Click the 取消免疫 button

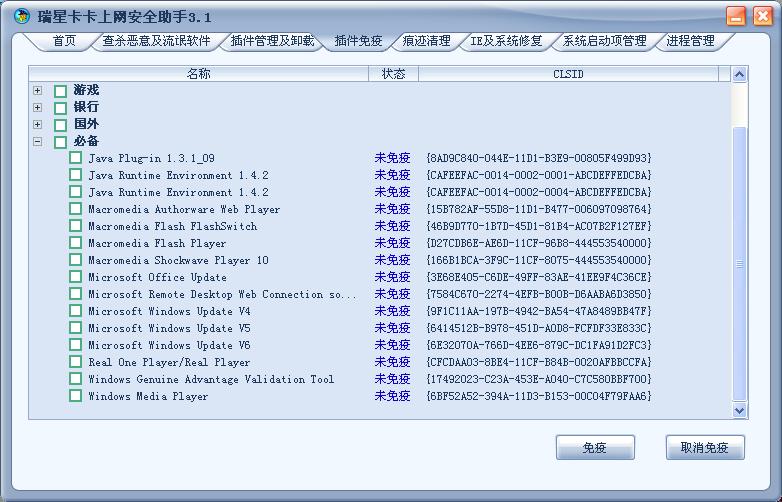(x=705, y=448)
